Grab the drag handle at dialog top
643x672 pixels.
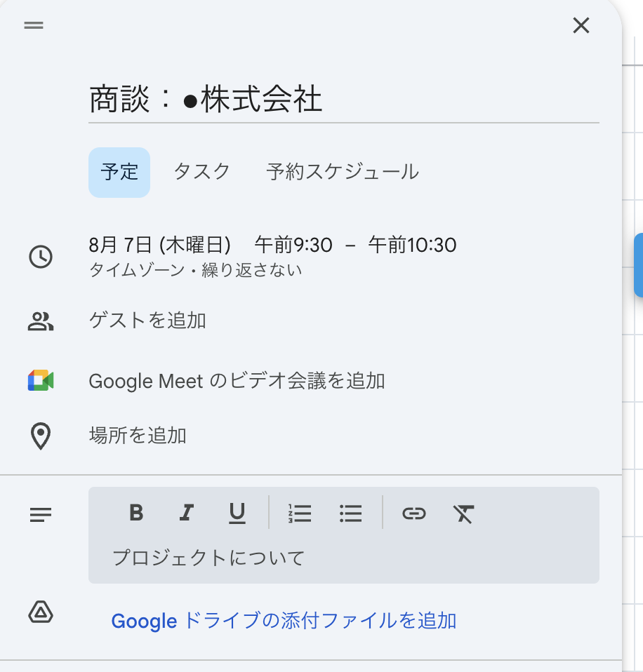(x=34, y=25)
